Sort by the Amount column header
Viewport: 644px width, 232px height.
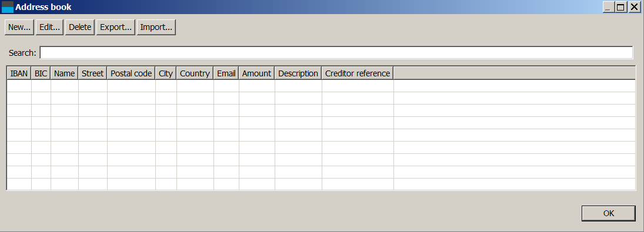(256, 73)
